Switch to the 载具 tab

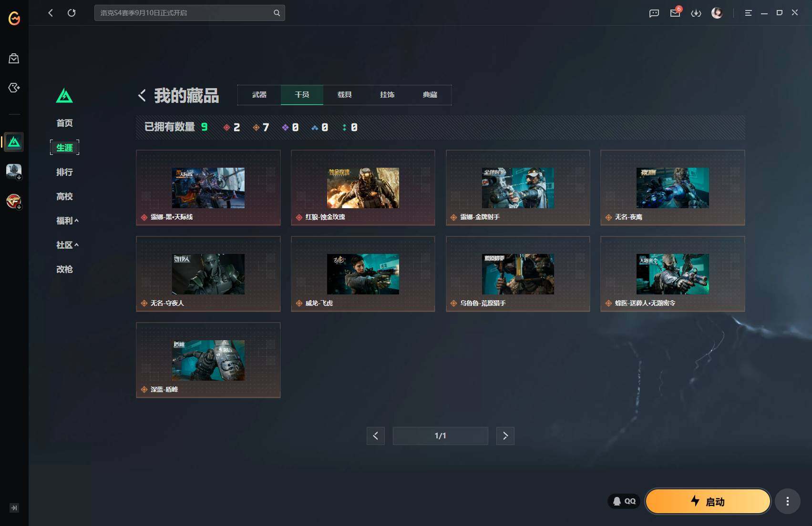(x=345, y=95)
